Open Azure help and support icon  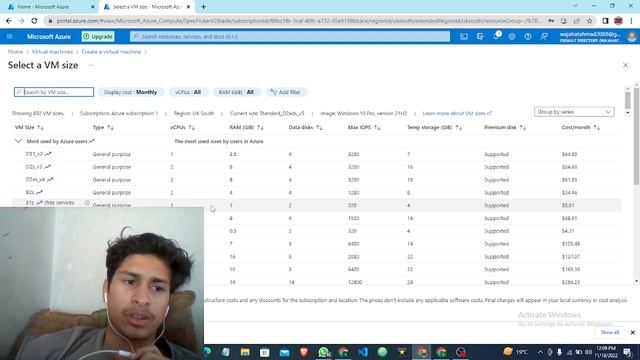click(528, 36)
